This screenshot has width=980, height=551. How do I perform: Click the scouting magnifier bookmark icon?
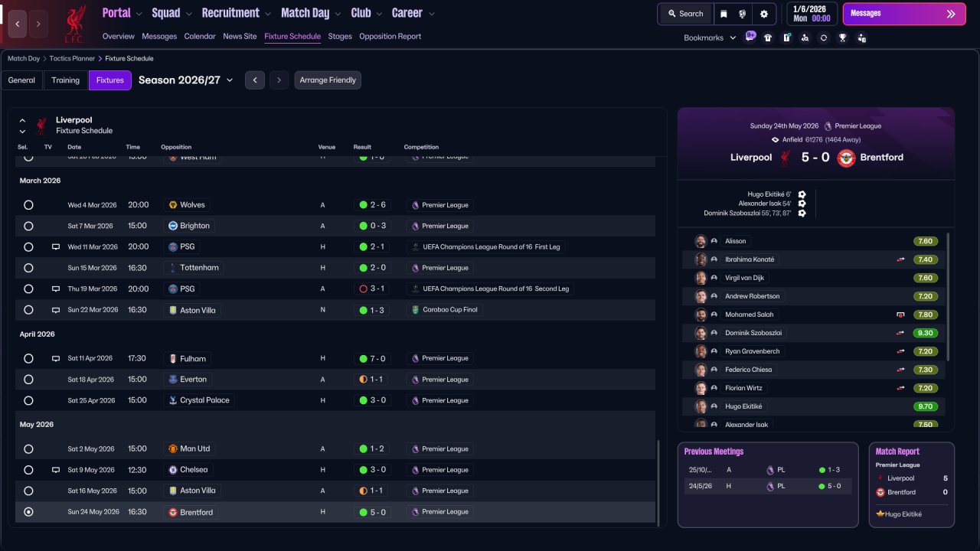click(805, 37)
